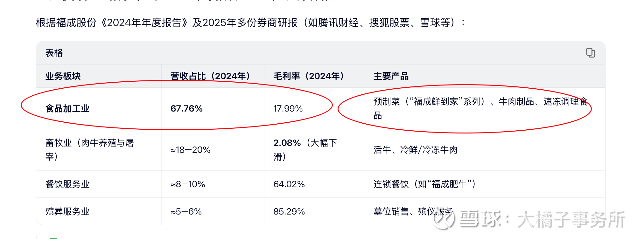Click the 餐饮服务业 row label
644x239 pixels.
[67, 184]
